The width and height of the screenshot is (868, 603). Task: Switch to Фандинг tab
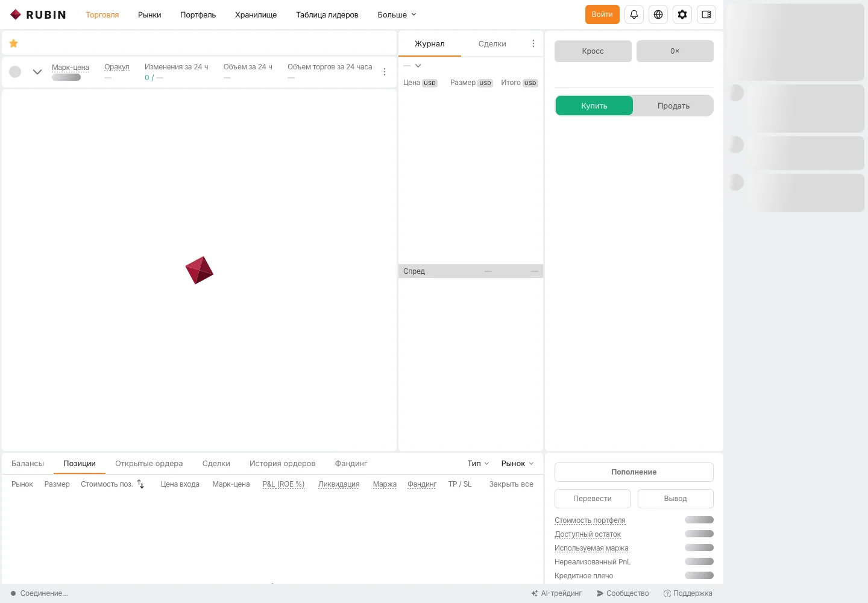point(351,464)
